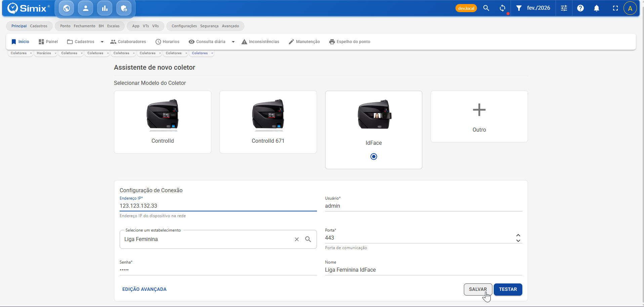Image resolution: width=644 pixels, height=307 pixels.
Task: Decrease the Porta value with down arrow
Action: click(x=518, y=240)
